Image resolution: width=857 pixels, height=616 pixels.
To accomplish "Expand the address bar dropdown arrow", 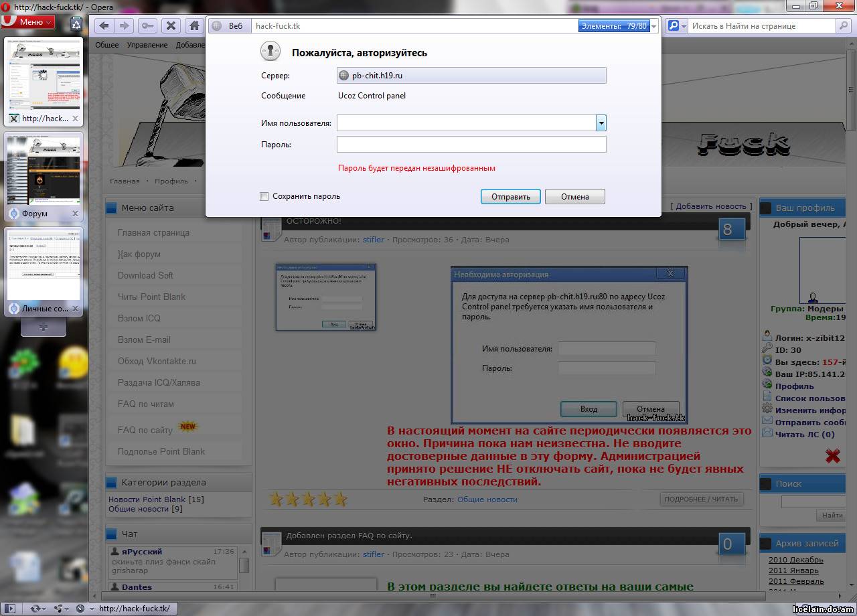I will point(654,26).
